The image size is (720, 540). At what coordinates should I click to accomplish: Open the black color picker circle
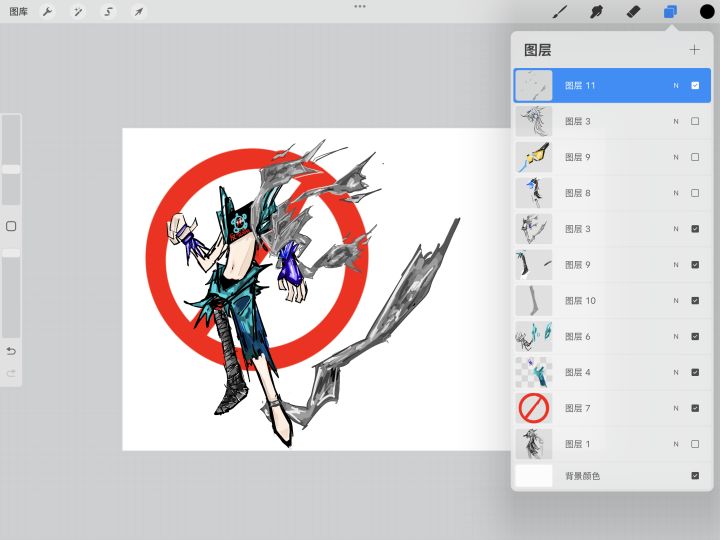coord(706,12)
